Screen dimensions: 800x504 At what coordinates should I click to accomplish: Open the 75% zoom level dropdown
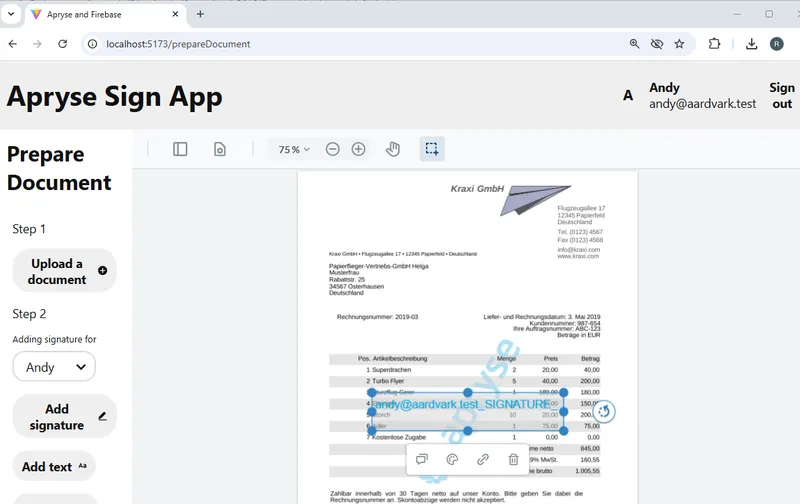pyautogui.click(x=294, y=149)
